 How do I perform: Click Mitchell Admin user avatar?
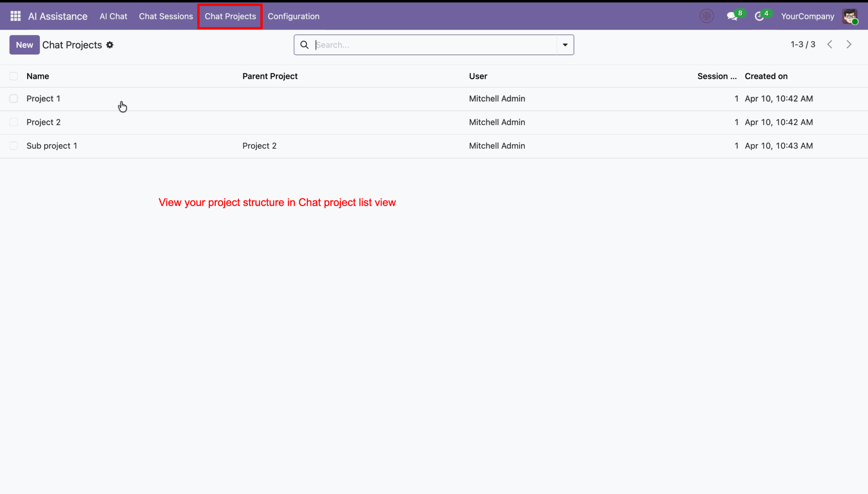[850, 16]
